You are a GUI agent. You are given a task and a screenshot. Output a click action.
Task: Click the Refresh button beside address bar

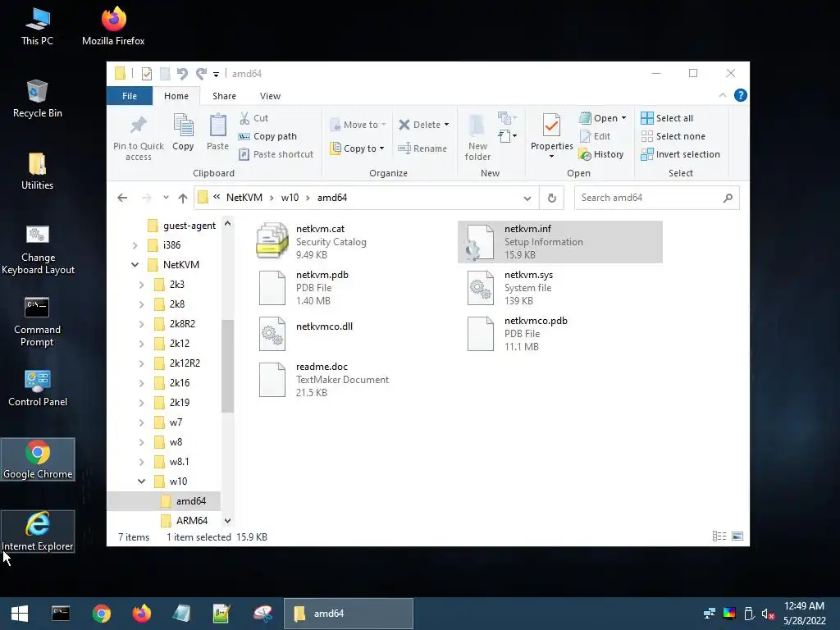pyautogui.click(x=552, y=198)
